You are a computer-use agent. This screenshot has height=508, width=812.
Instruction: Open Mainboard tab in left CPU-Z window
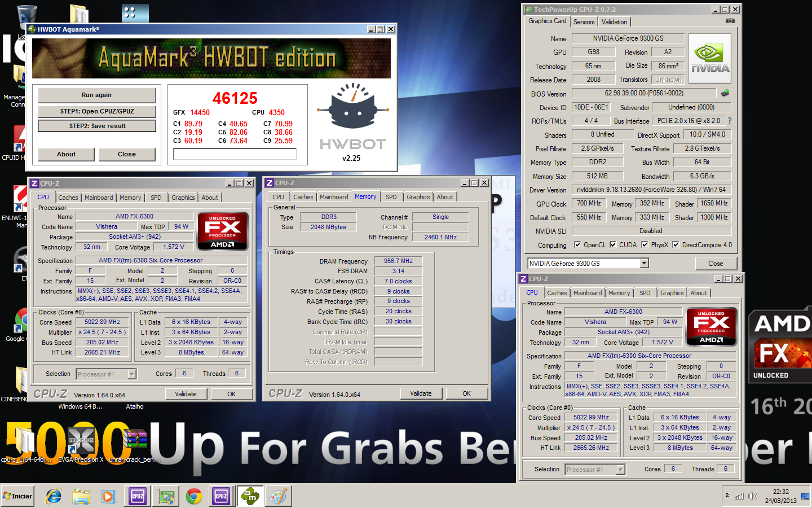click(x=99, y=198)
